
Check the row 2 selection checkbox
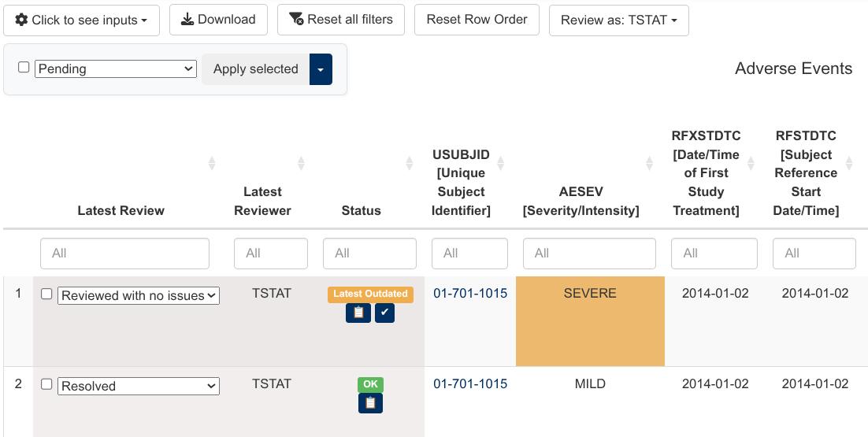[46, 384]
